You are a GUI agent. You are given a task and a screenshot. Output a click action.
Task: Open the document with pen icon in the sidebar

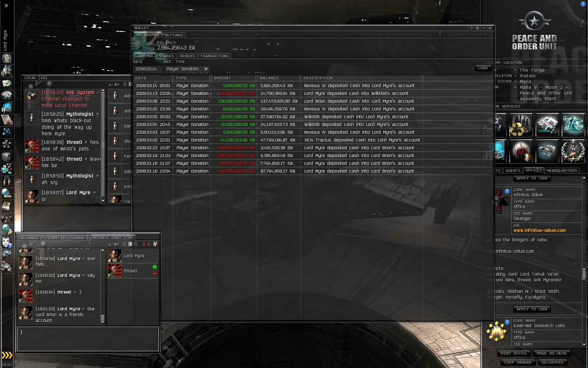[x=7, y=119]
